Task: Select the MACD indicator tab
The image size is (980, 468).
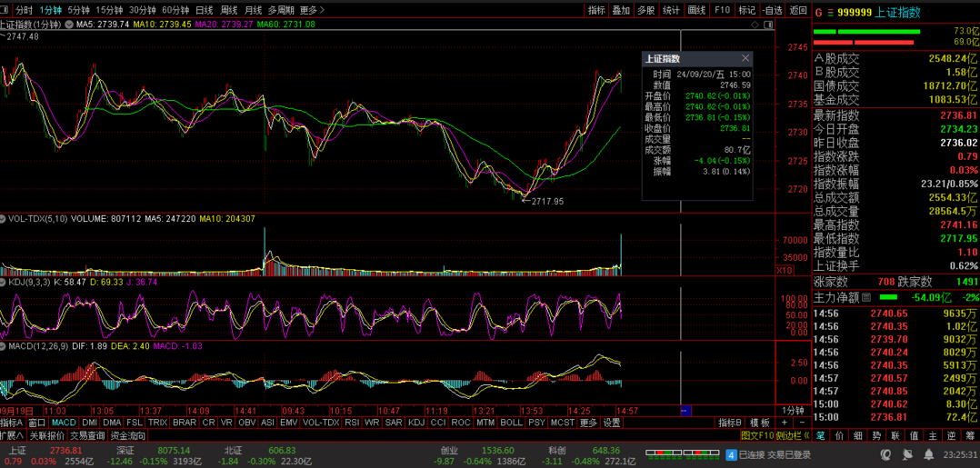Action: [65, 423]
